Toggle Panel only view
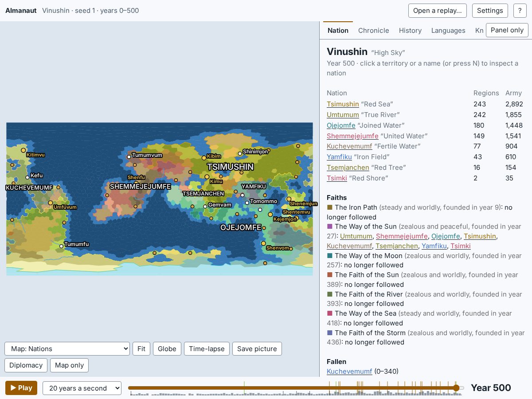Image resolution: width=532 pixels, height=399 pixels. tap(507, 30)
